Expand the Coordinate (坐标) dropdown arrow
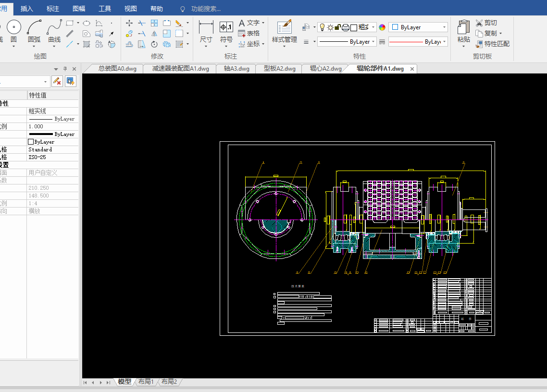Viewport: 547px width, 392px height. (263, 44)
